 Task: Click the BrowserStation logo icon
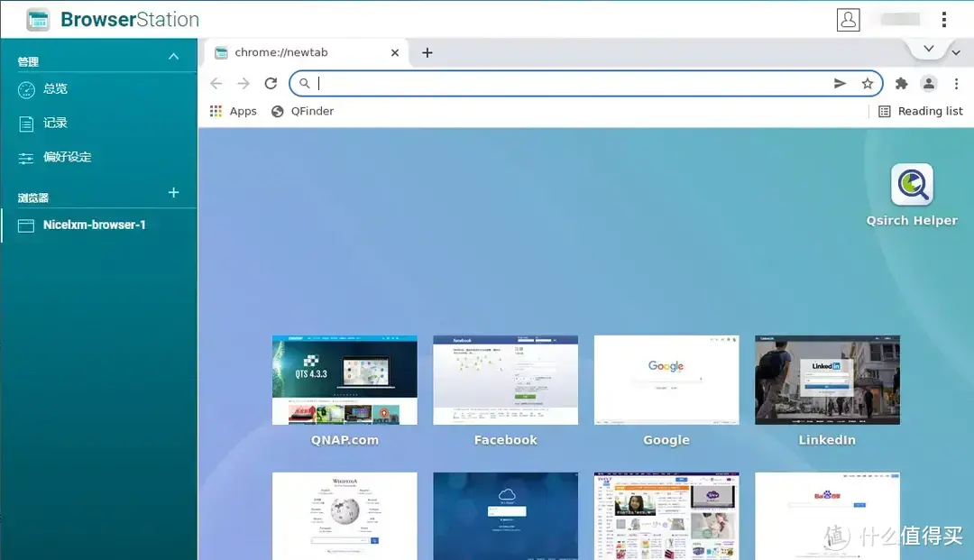[x=38, y=19]
